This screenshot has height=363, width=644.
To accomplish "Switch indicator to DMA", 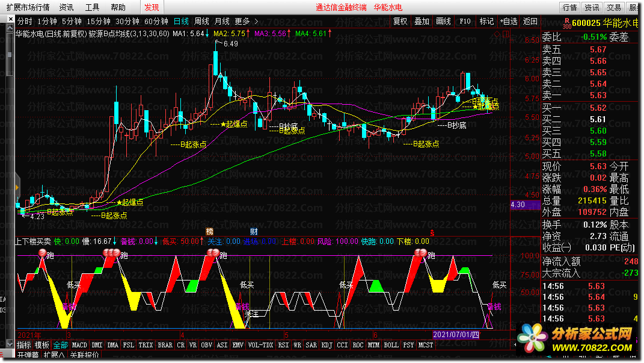I will (113, 345).
